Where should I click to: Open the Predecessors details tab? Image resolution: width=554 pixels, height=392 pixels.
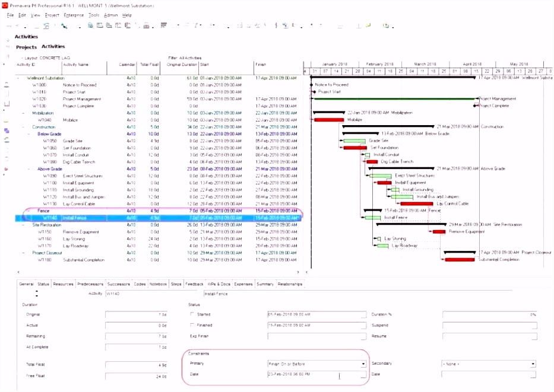click(x=90, y=284)
